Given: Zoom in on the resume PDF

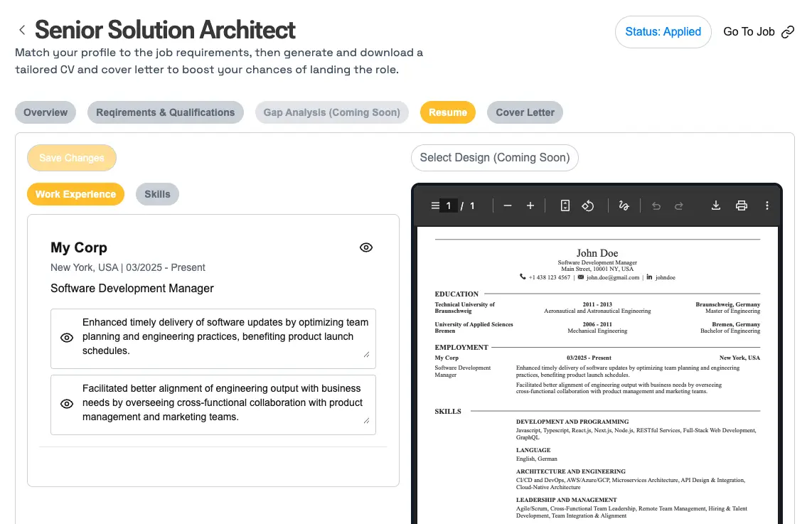Looking at the screenshot, I should [x=530, y=205].
